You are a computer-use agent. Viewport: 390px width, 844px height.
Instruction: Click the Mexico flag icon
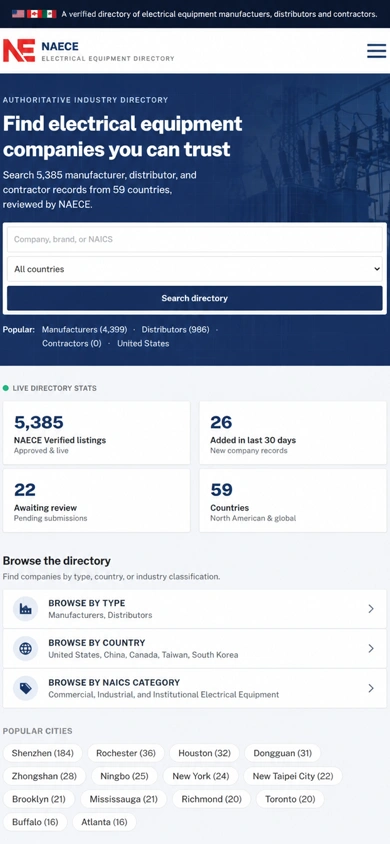(x=49, y=14)
